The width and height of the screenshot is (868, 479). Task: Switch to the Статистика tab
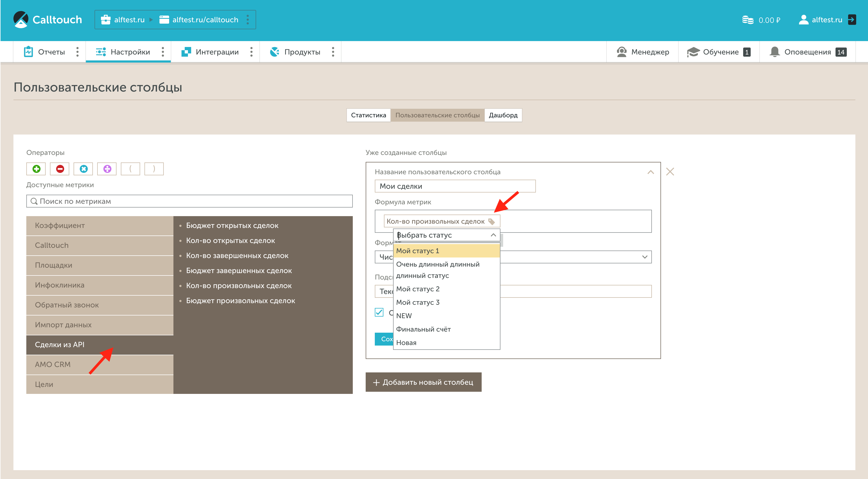coord(368,115)
